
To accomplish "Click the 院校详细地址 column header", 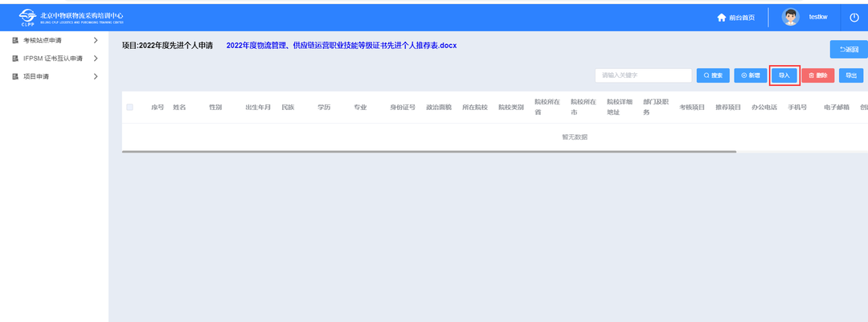I will tap(620, 108).
